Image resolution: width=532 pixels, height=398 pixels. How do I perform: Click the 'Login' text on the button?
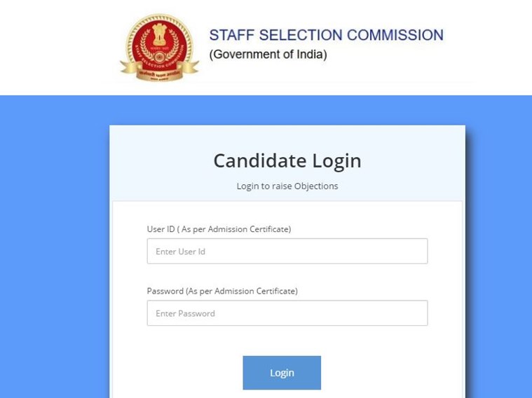(x=282, y=373)
